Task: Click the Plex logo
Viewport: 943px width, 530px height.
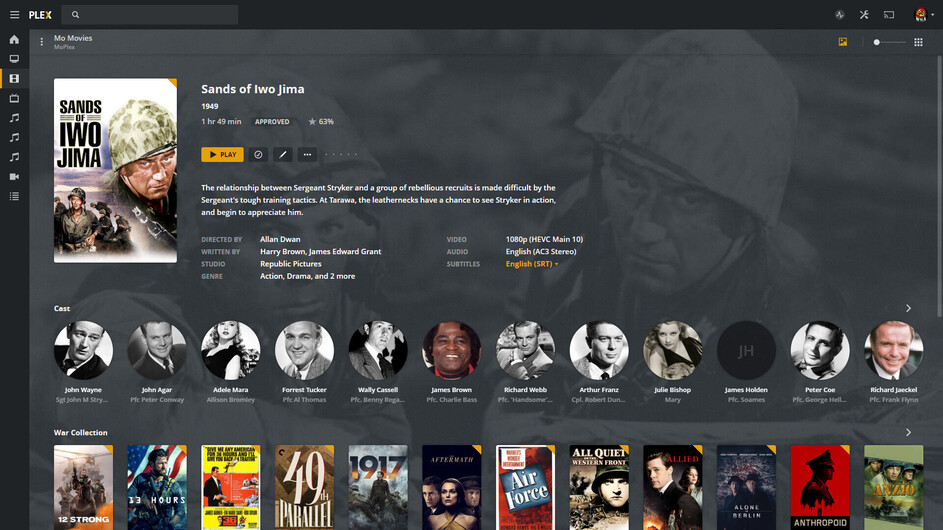Action: point(40,14)
